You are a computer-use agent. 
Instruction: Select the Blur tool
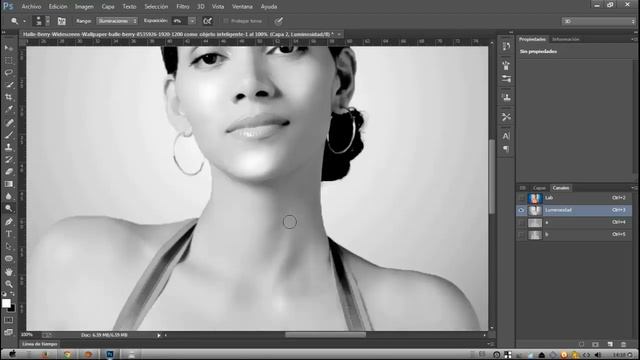pos(9,196)
